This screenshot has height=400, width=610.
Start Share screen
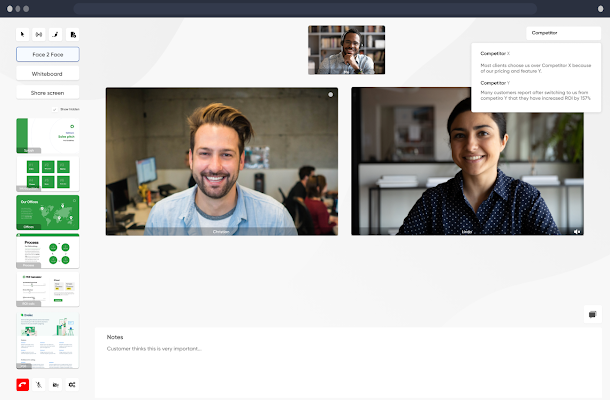(48, 93)
